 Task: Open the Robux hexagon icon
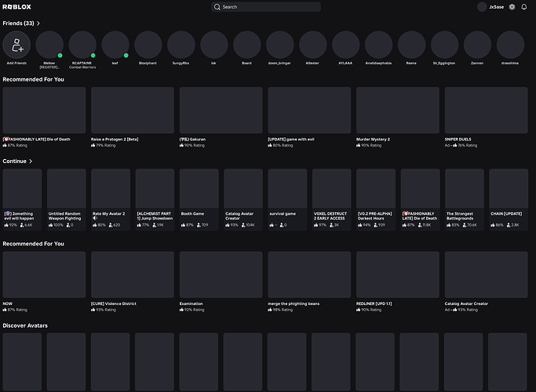pyautogui.click(x=512, y=7)
